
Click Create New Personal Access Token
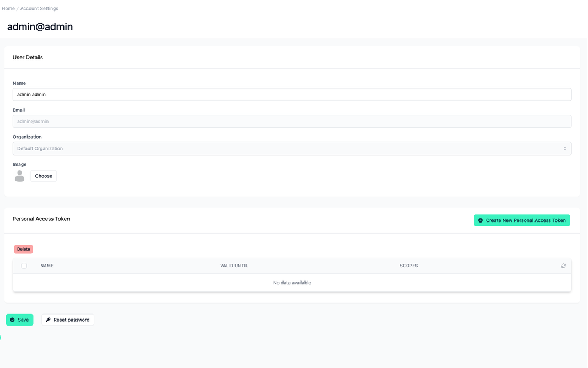point(522,220)
